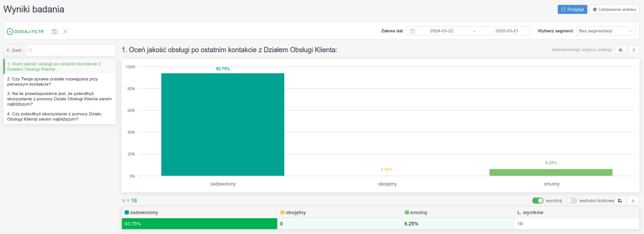The image size is (644, 234).
Task: Click the teal zadowolony bar in chart
Action: click(x=223, y=125)
